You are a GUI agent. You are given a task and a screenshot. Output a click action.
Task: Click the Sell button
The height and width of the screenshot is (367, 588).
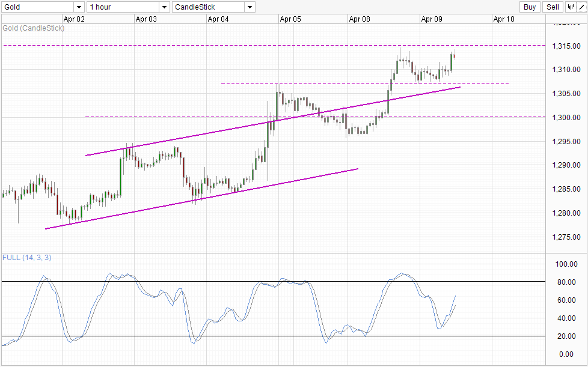551,7
